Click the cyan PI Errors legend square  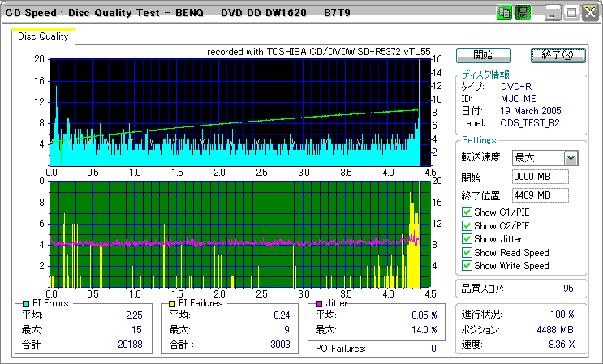click(25, 303)
